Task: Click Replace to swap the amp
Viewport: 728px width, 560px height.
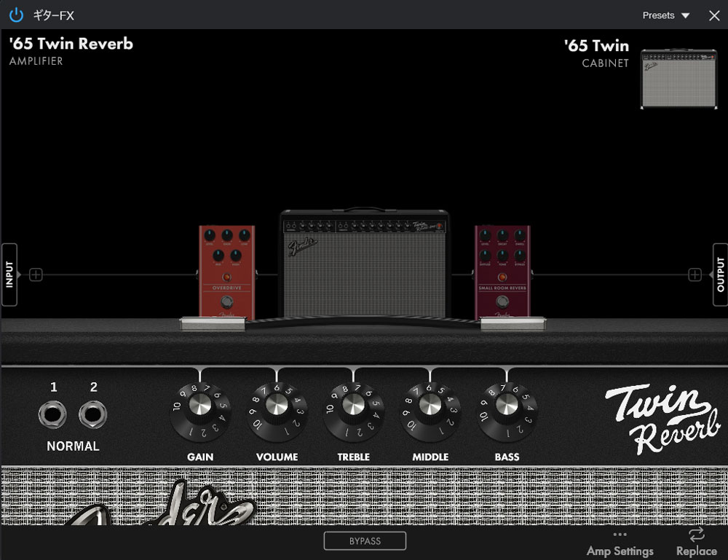Action: (x=697, y=543)
